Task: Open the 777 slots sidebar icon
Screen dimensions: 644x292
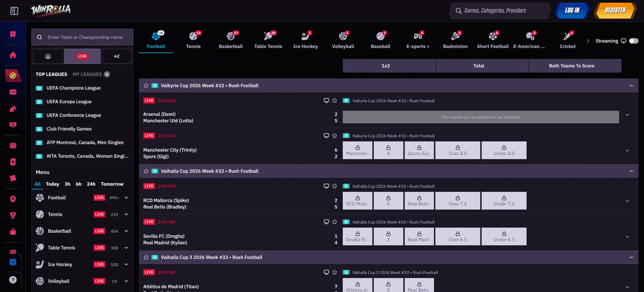Action: [x=13, y=145]
